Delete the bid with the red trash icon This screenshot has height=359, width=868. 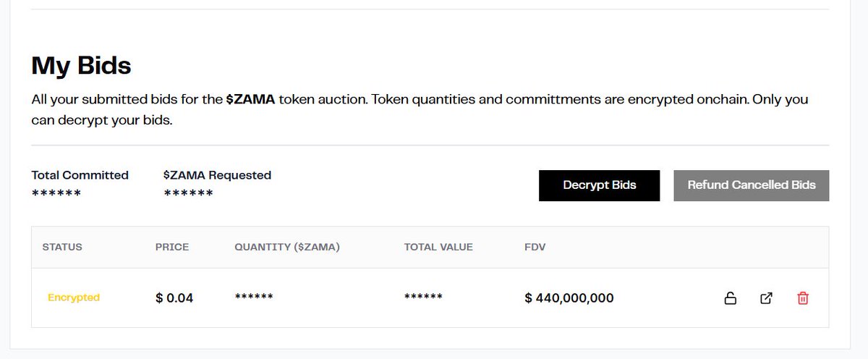coord(803,298)
